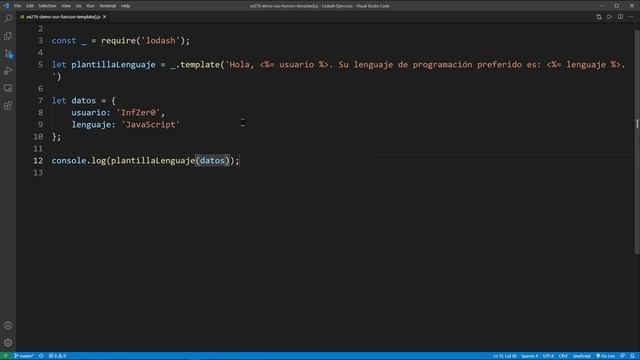Open the Remote Explorer view

(8, 88)
